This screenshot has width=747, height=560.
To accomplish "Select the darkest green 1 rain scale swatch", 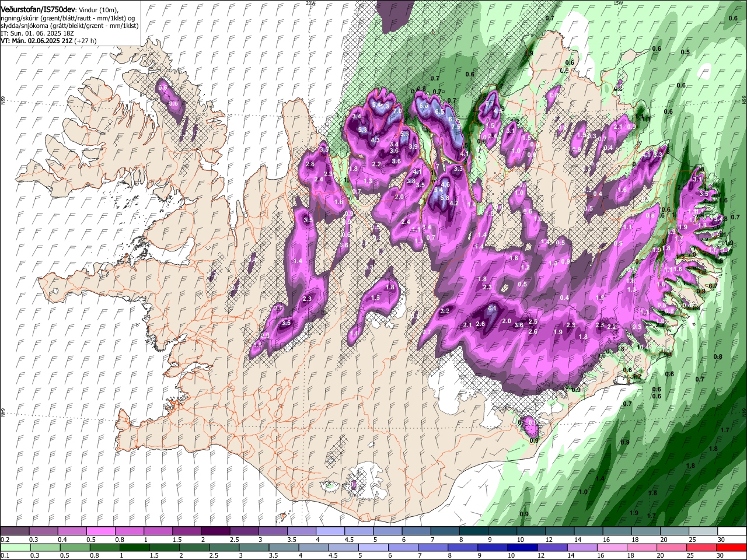I will pos(134,548).
